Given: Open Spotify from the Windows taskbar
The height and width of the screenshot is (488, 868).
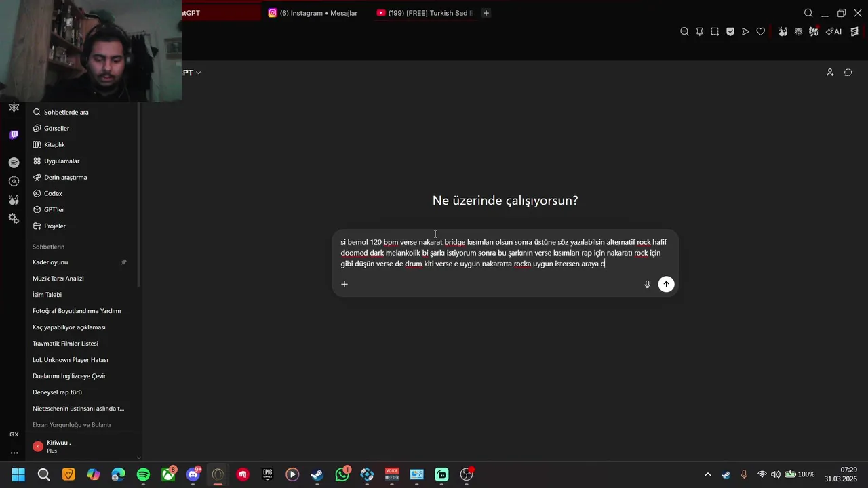Looking at the screenshot, I should pos(143,474).
